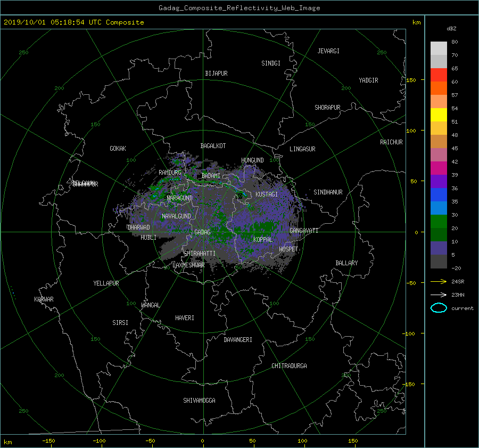Screen dimensions: 479x448
Task: Click the BAGALKOT place label
Action: (213, 146)
